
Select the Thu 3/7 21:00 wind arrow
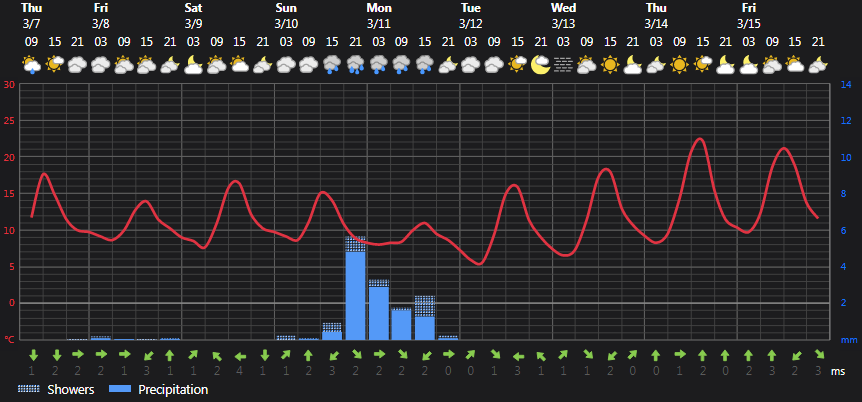click(x=78, y=355)
